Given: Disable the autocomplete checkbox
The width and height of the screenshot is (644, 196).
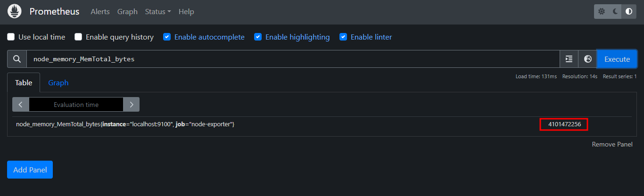Looking at the screenshot, I should [x=167, y=37].
